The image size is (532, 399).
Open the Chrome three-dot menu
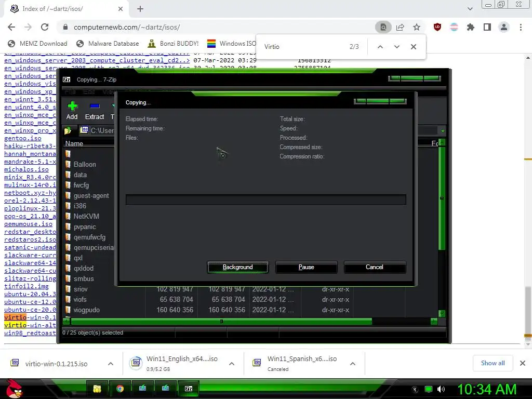pyautogui.click(x=521, y=27)
